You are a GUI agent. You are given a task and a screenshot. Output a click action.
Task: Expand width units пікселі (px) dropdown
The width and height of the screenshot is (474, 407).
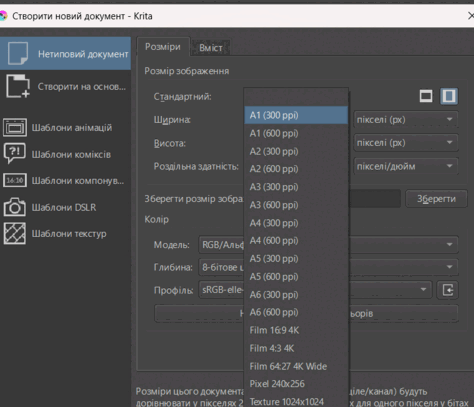[x=406, y=119]
